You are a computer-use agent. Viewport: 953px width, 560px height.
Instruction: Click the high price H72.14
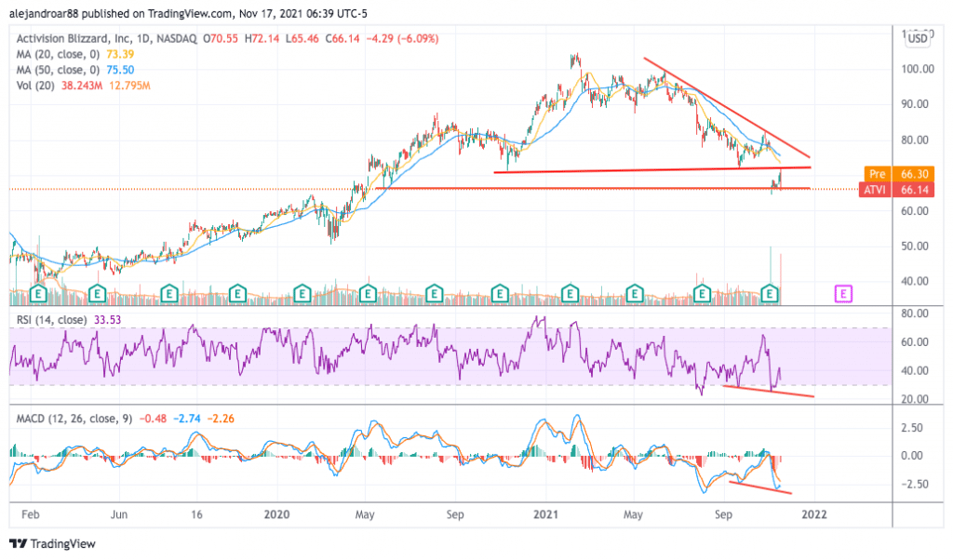coord(262,38)
